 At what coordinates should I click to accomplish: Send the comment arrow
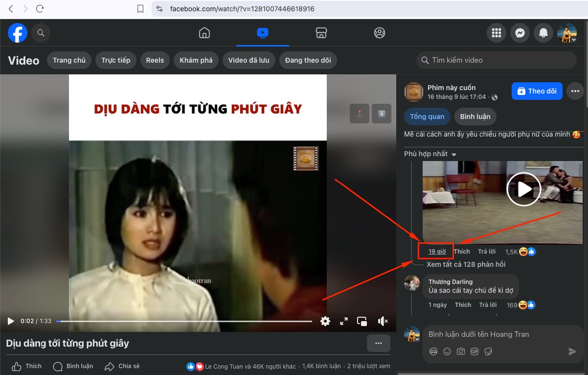(572, 352)
